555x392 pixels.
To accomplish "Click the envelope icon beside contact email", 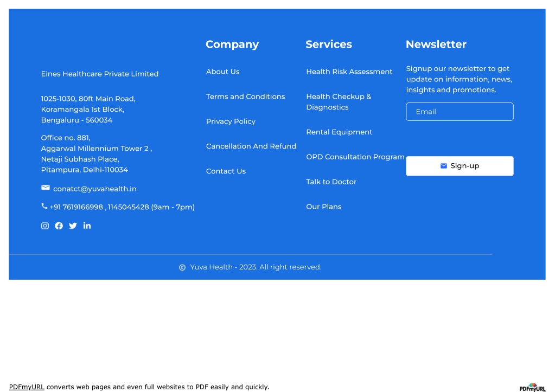I will [x=46, y=188].
